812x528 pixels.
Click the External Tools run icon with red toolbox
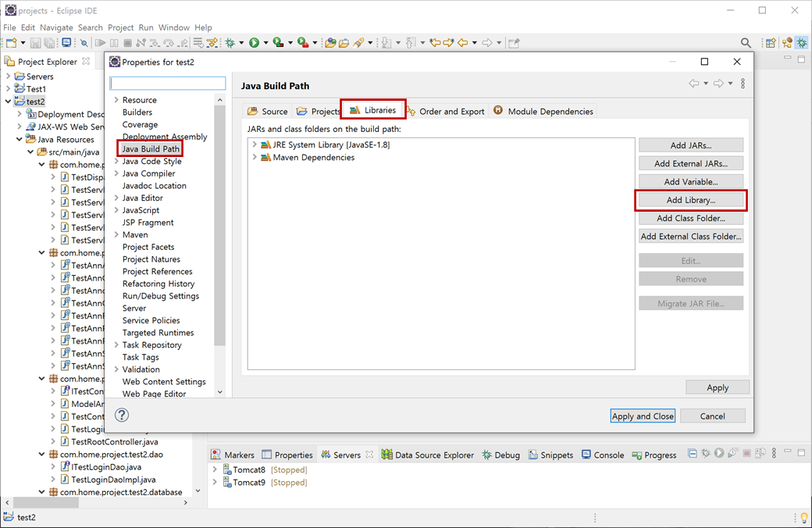303,43
